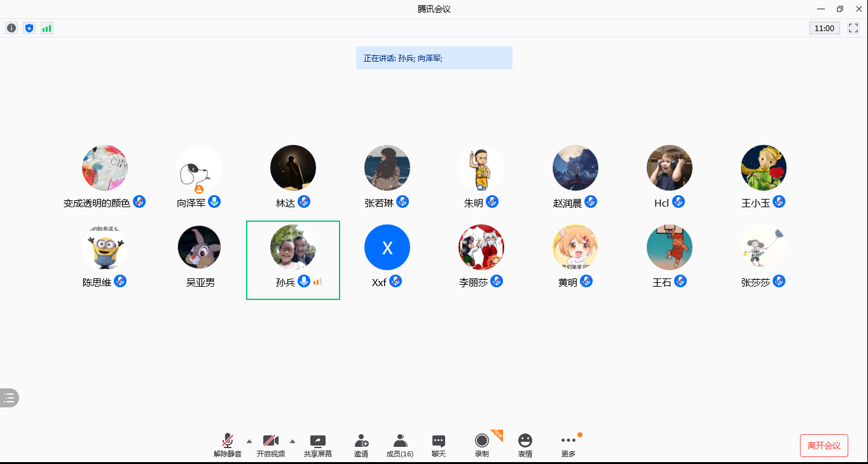868x464 pixels.
Task: Open the More (更多) menu
Action: [x=568, y=441]
